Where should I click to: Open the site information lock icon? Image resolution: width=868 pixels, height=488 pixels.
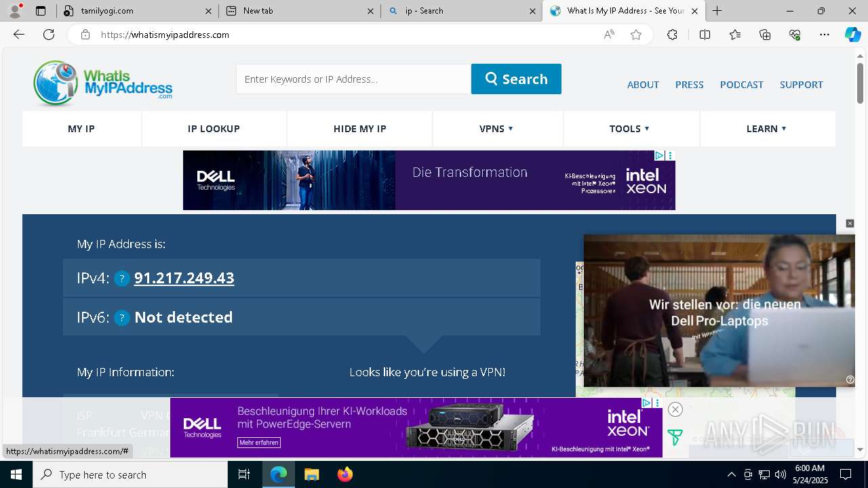click(85, 35)
